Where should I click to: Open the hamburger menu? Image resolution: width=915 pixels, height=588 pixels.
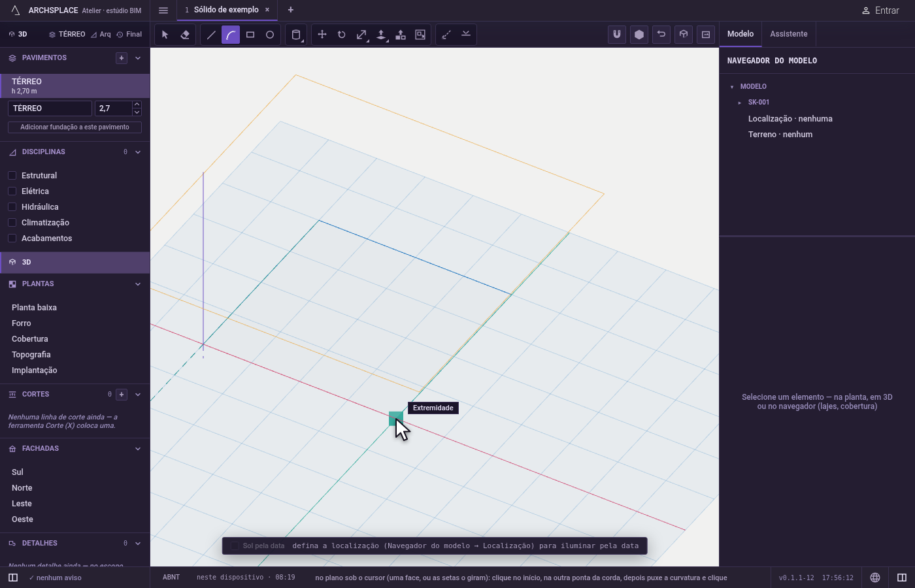click(x=163, y=10)
